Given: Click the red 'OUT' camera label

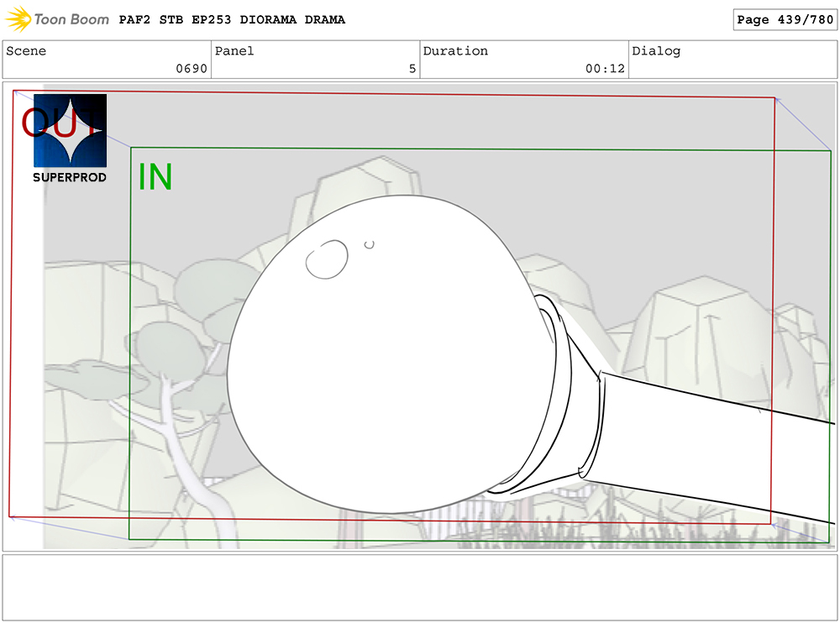Looking at the screenshot, I should pyautogui.click(x=60, y=122).
